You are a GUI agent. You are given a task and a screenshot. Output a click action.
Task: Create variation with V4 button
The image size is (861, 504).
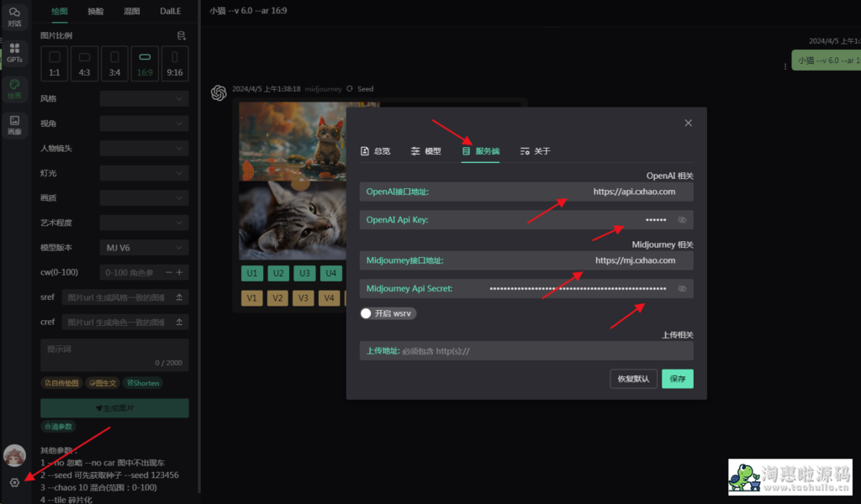[x=329, y=298]
